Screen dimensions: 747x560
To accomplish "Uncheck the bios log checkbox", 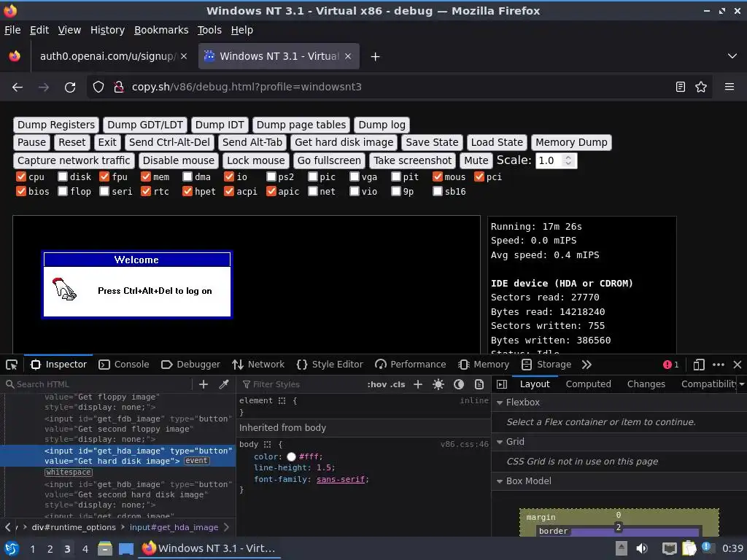I will [x=21, y=192].
